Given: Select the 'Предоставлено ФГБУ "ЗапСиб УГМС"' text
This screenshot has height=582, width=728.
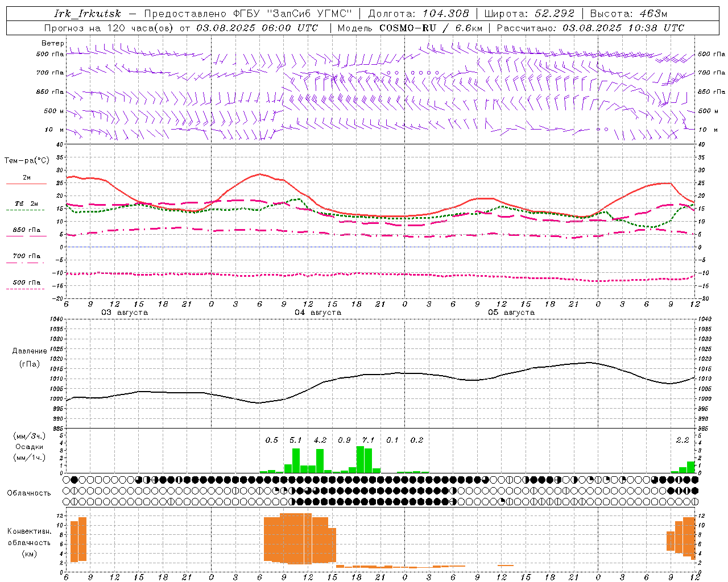Looking at the screenshot, I should (248, 14).
